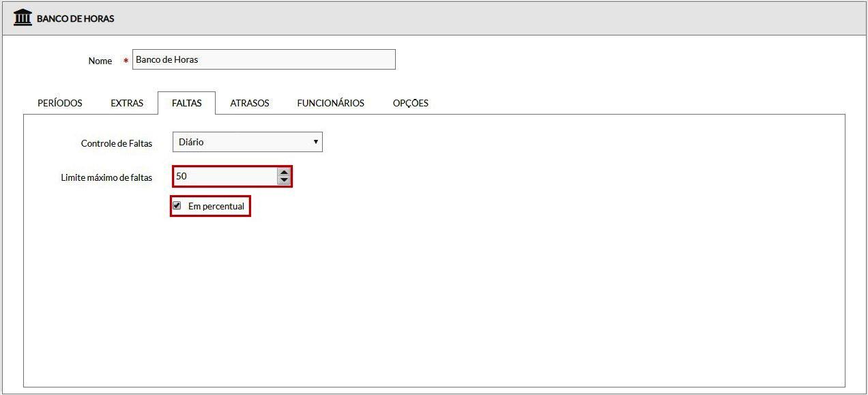The image size is (868, 395).
Task: Click the BANCO DE HORAS header title
Action: pos(75,18)
